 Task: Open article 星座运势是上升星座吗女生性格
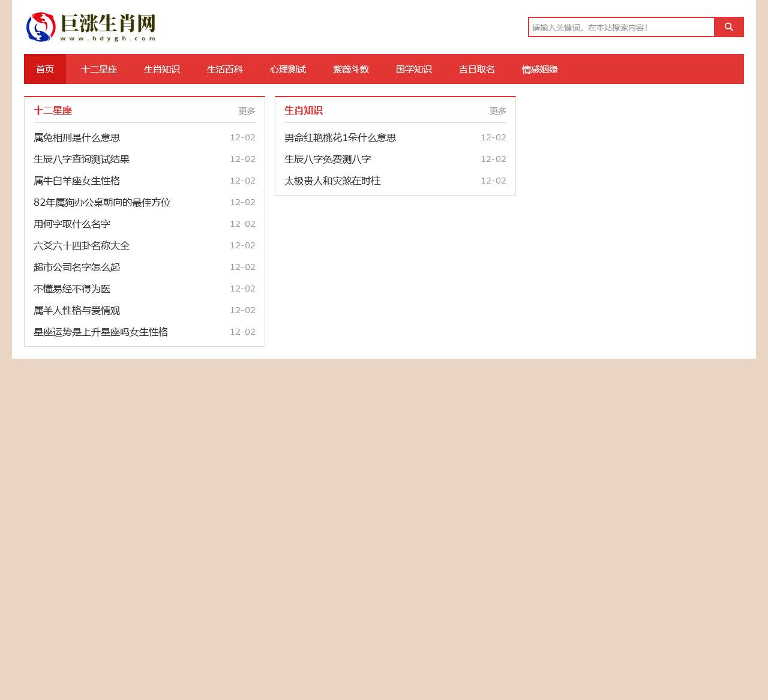101,332
